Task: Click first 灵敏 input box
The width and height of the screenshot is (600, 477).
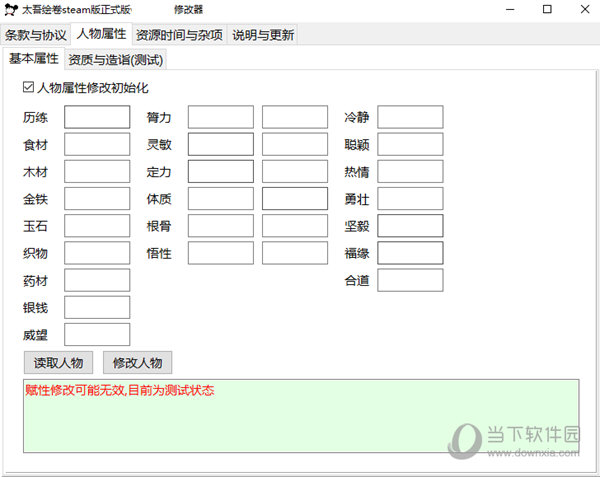Action: (x=221, y=144)
